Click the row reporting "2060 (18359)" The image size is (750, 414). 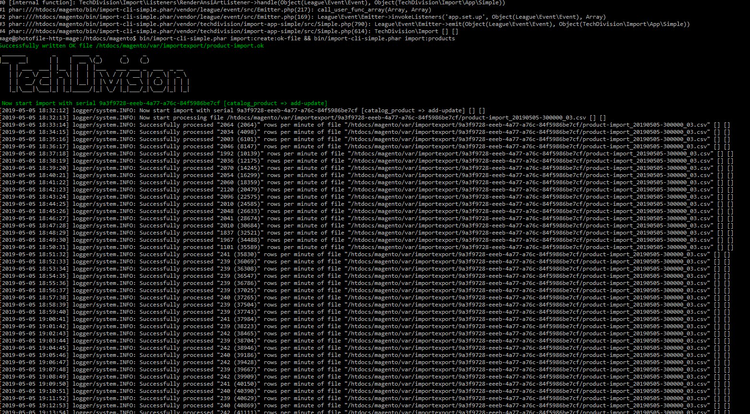(x=366, y=183)
